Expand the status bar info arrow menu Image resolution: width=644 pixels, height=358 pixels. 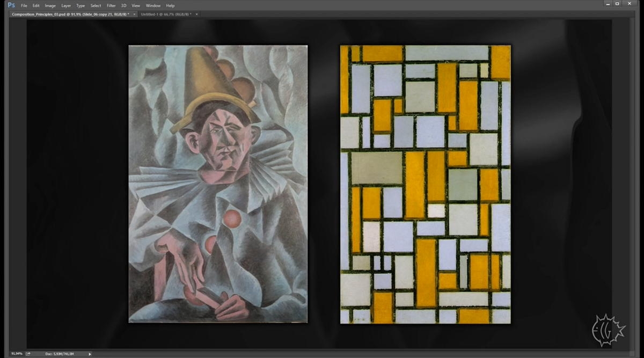[90, 354]
